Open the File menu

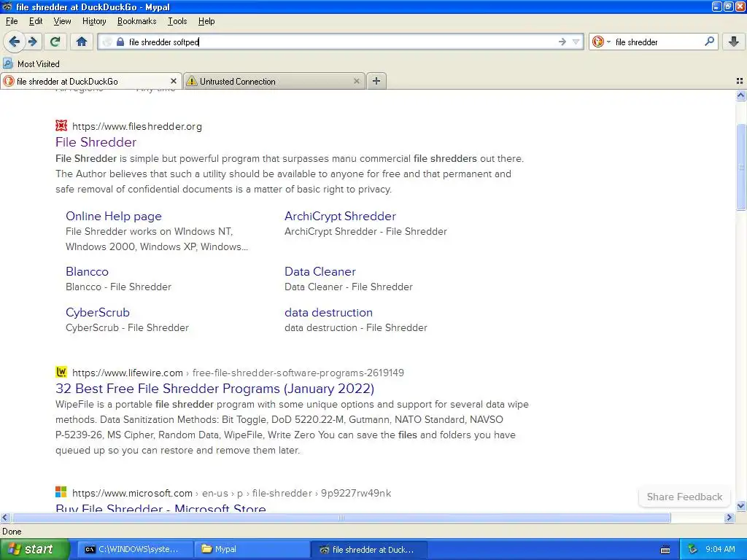12,21
